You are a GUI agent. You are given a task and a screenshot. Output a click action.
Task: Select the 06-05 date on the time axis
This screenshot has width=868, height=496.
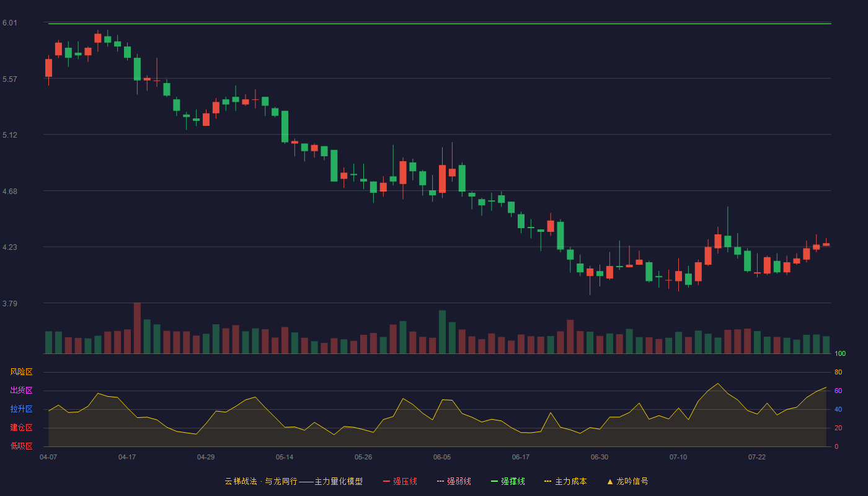click(x=442, y=457)
